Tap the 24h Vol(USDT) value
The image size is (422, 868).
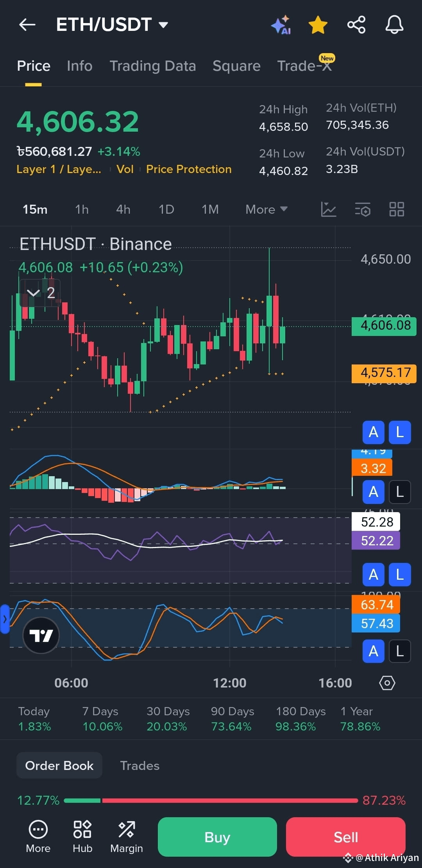click(342, 169)
